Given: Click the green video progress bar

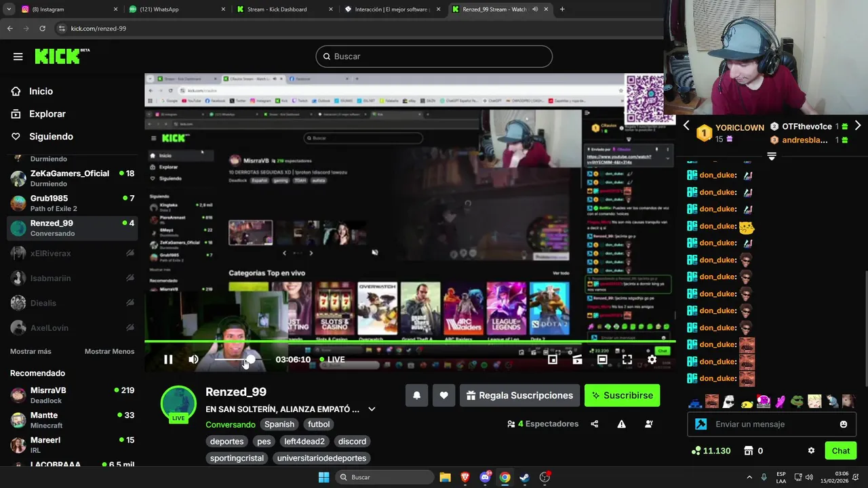Looking at the screenshot, I should click(410, 342).
